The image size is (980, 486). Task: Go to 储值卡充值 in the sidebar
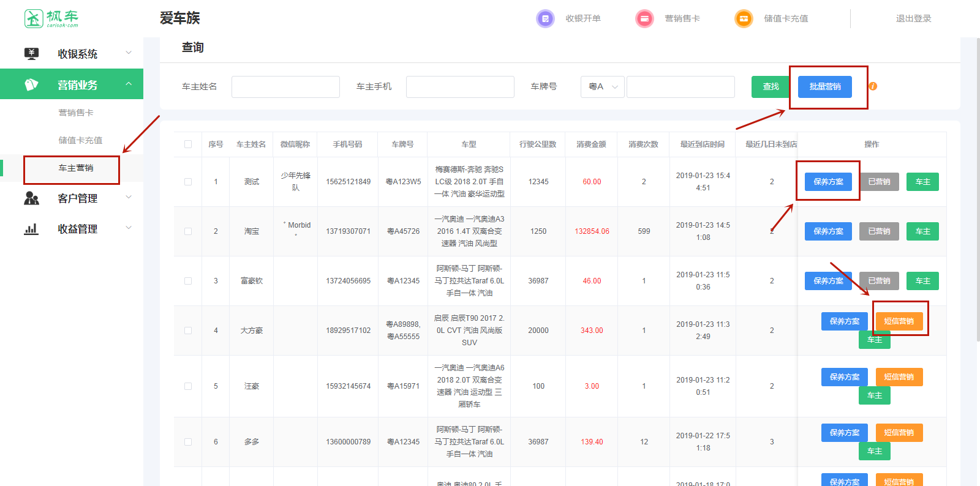click(x=80, y=140)
